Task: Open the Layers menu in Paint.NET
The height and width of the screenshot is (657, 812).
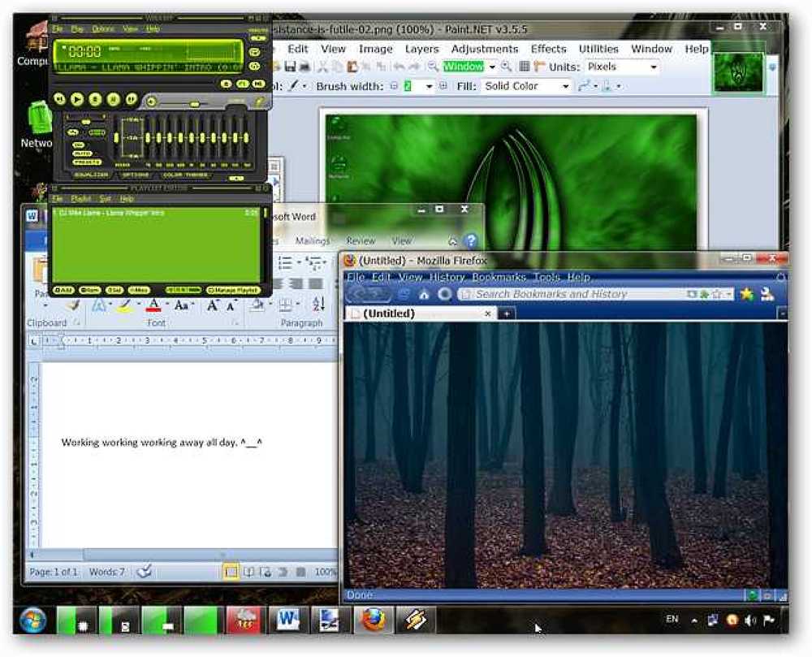Action: [x=421, y=49]
